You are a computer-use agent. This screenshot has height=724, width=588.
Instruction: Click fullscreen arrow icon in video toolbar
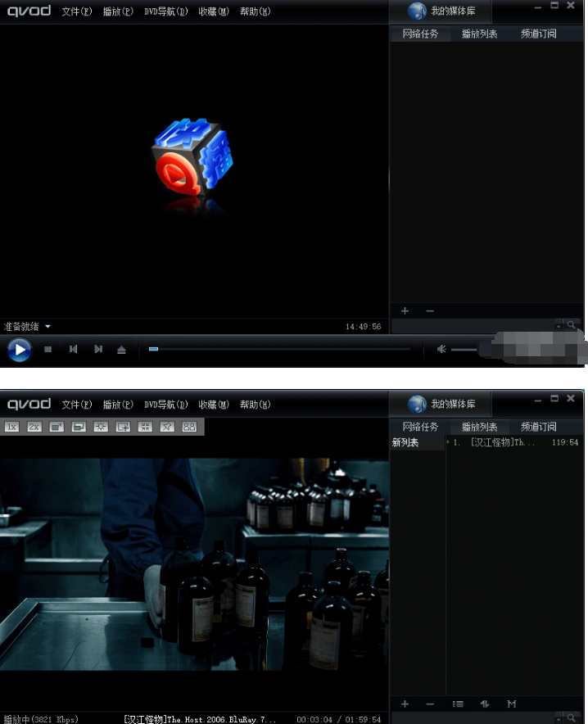point(57,427)
